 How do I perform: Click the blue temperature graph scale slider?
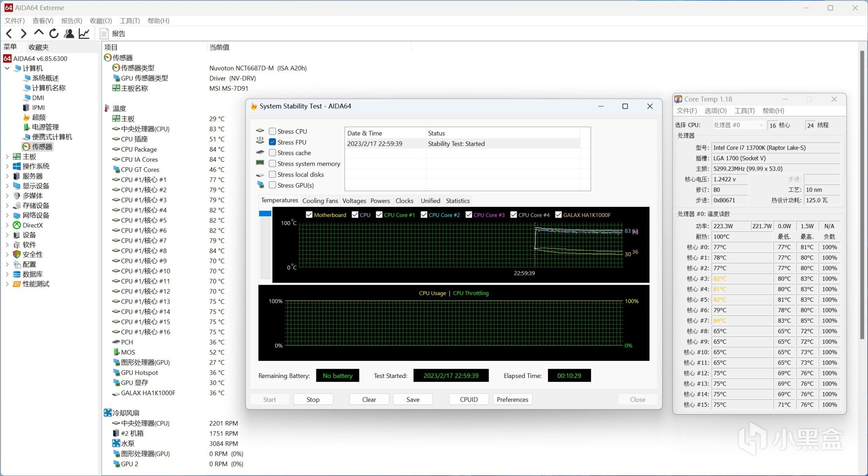click(x=265, y=213)
